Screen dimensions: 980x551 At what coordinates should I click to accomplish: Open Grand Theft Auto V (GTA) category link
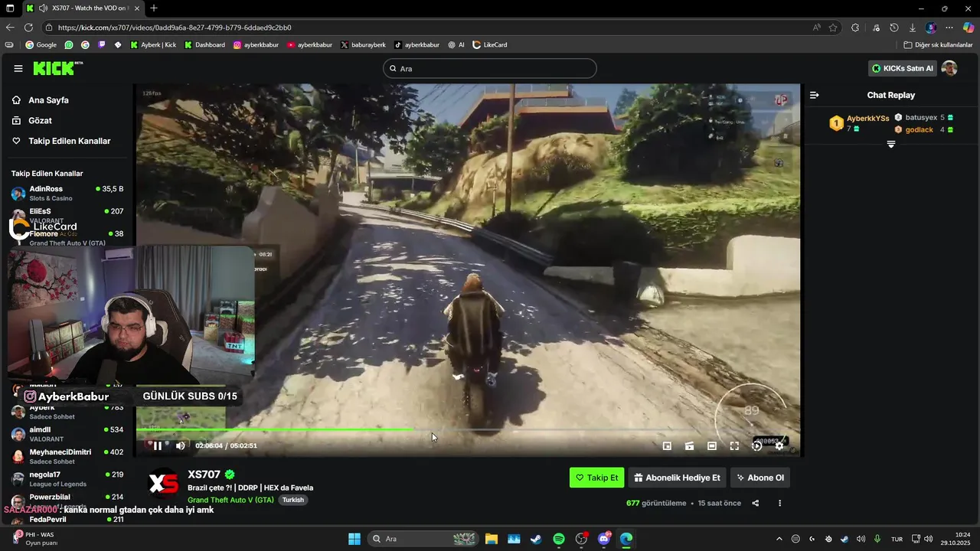pos(230,500)
